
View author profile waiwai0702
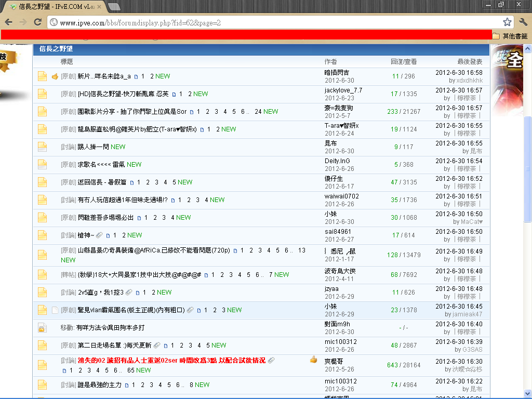tap(341, 196)
